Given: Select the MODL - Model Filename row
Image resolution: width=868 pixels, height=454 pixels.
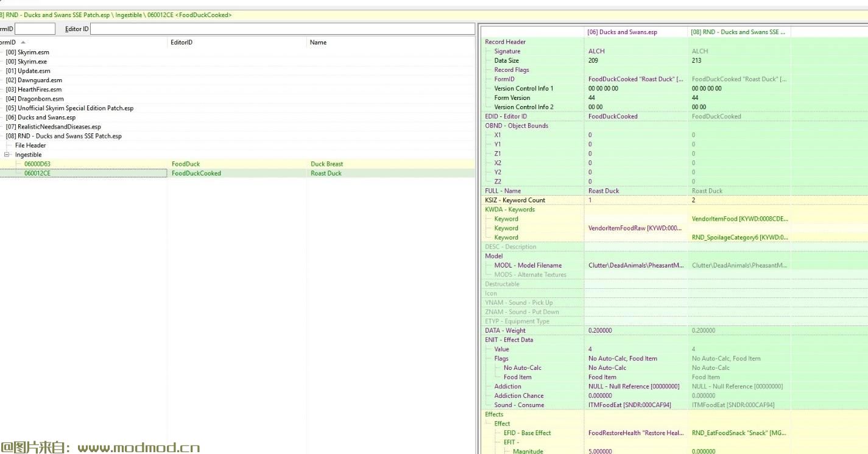Looking at the screenshot, I should point(528,265).
